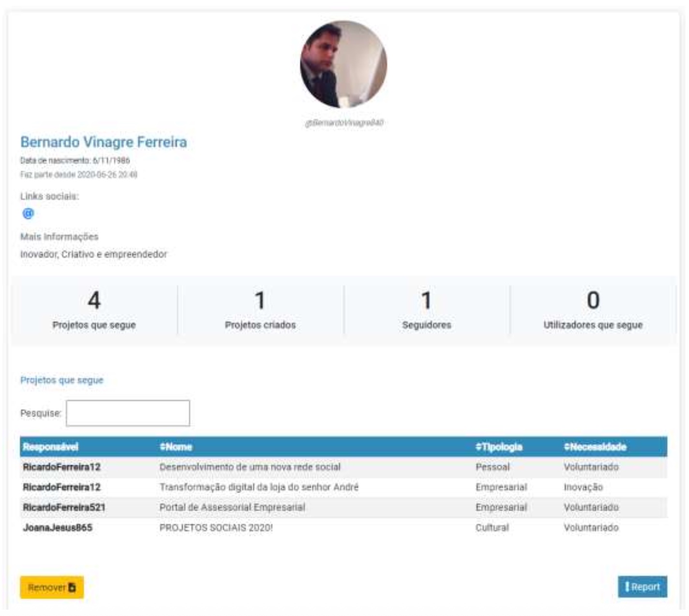Click the Report button

point(642,587)
